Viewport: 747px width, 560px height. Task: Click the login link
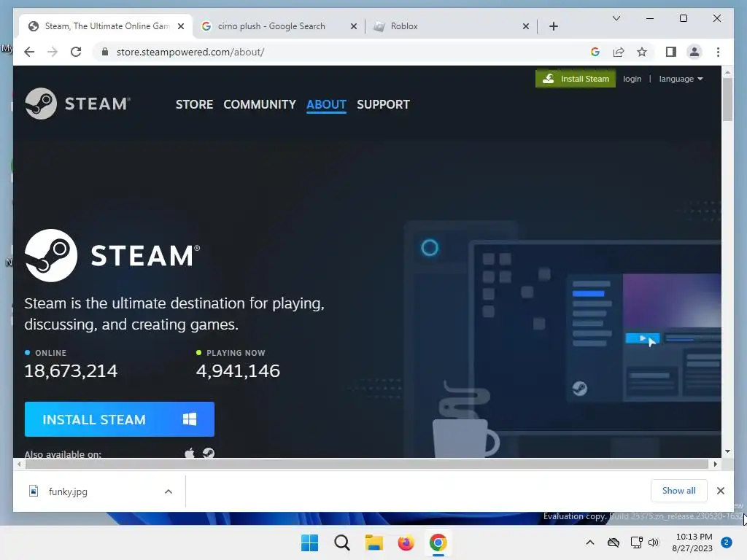[632, 79]
